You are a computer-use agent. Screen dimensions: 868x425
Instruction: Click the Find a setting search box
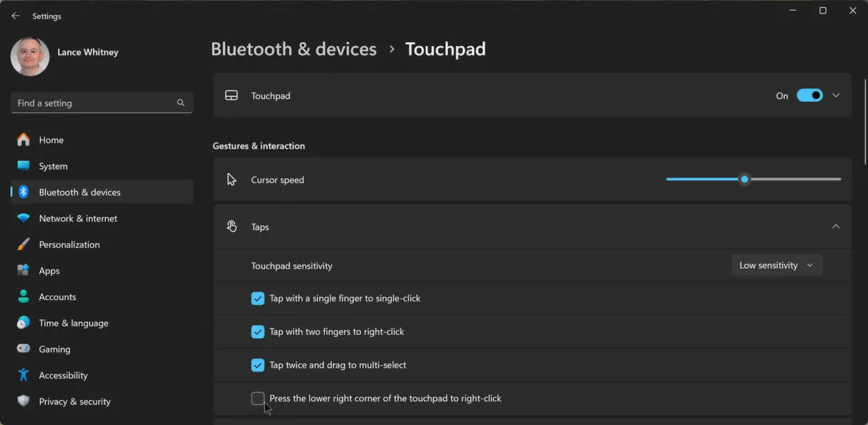tap(102, 103)
